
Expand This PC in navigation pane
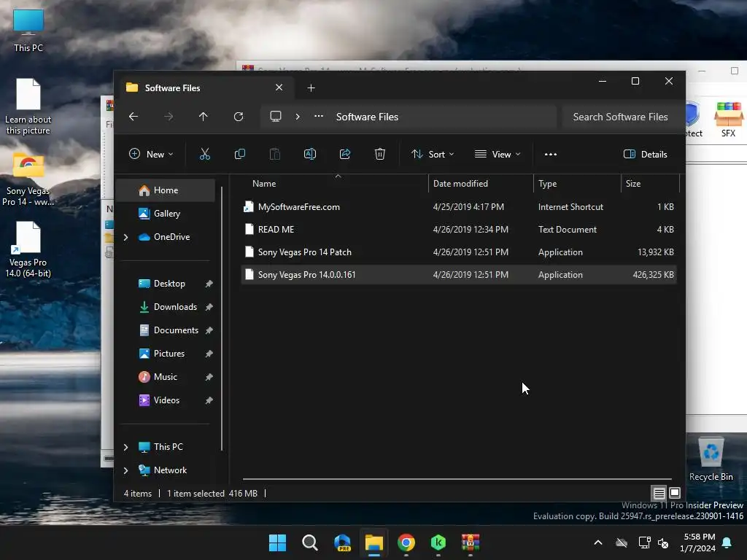125,447
